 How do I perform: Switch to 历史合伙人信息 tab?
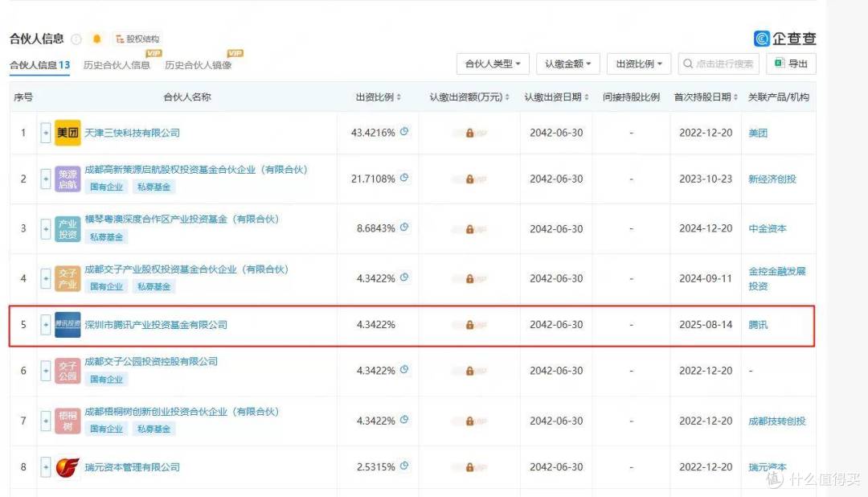117,65
